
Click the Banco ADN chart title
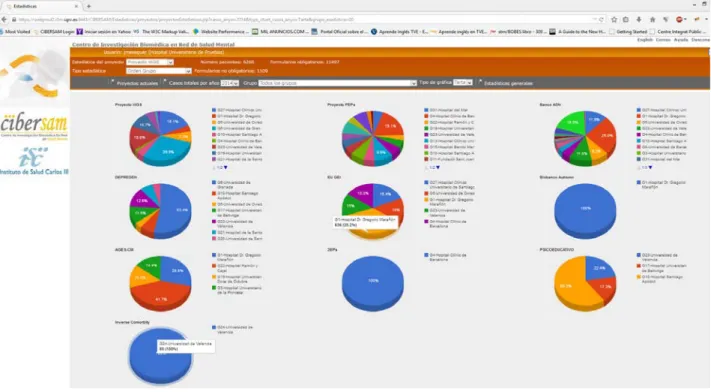pyautogui.click(x=550, y=104)
